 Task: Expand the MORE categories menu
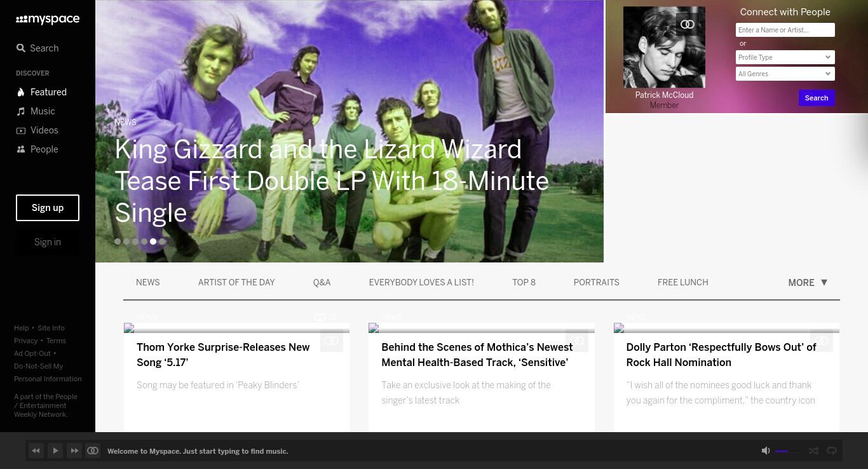point(808,283)
